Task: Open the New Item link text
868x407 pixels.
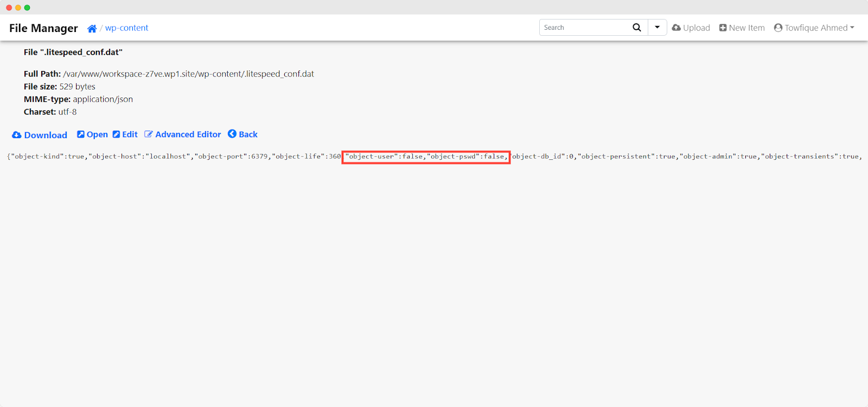Action: [746, 28]
